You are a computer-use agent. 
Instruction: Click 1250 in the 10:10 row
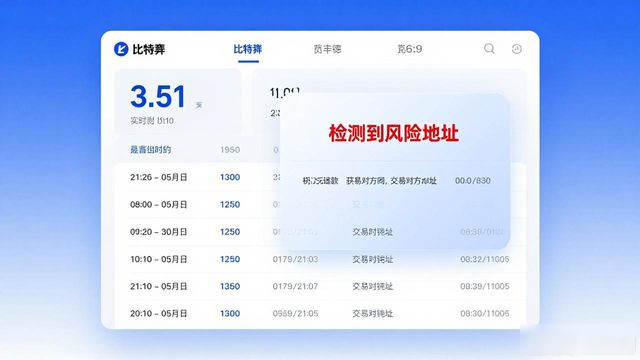[x=230, y=259]
